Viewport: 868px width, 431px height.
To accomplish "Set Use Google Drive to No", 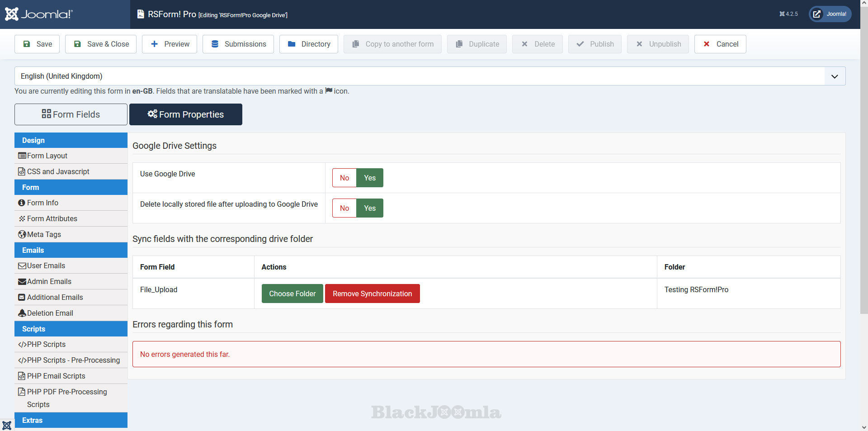I will tap(344, 178).
